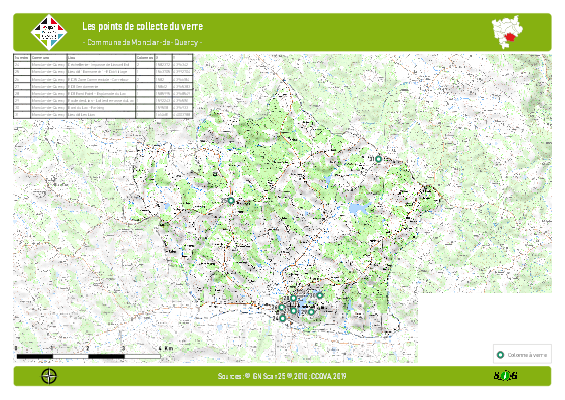Screen dimensions: 565x400
Task: Click the 'Lieu' column header in the table
Action: [101, 57]
